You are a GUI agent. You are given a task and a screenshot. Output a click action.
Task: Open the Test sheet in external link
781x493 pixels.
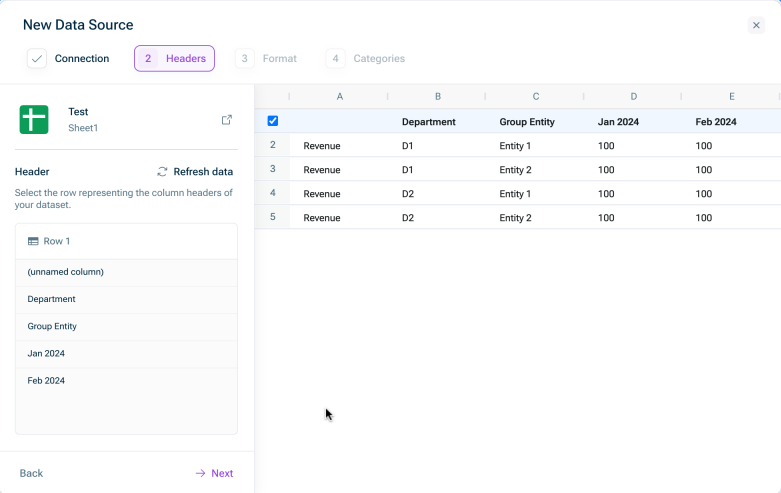[x=227, y=120]
